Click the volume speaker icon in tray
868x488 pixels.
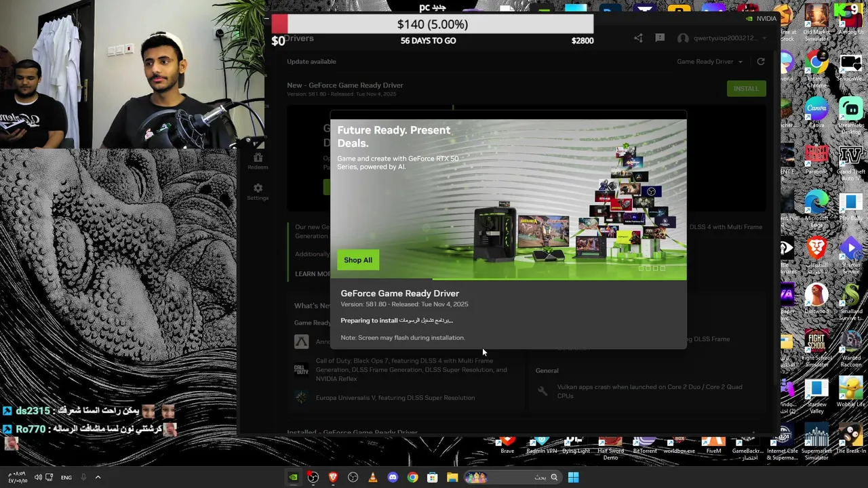38,477
